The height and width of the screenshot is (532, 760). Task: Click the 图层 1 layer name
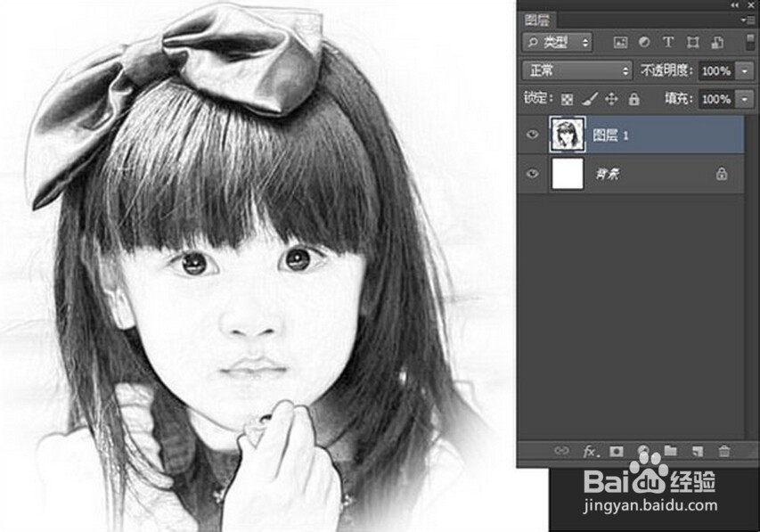pos(610,135)
